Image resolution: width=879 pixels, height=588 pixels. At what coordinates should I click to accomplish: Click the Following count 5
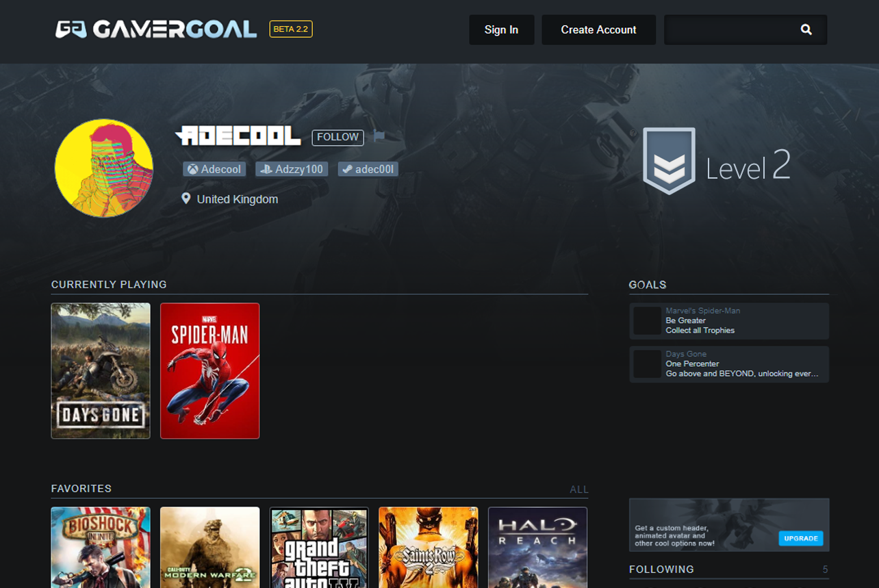(x=825, y=570)
